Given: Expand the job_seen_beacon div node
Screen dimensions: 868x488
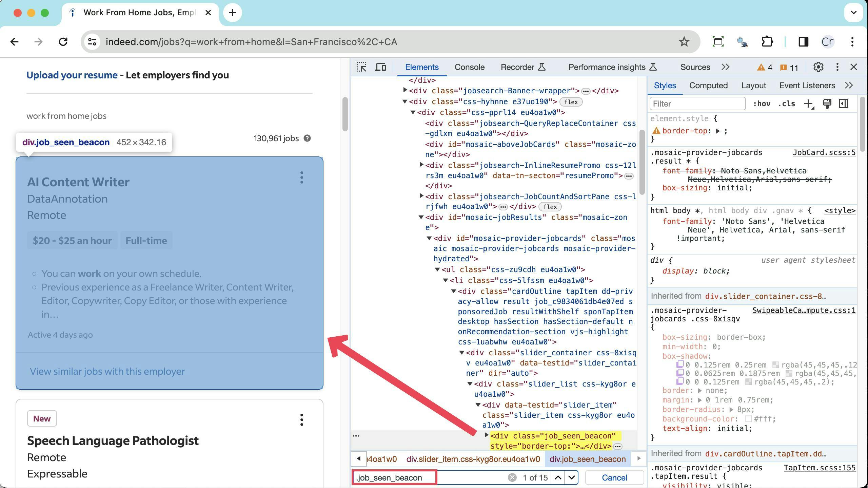Looking at the screenshot, I should [x=487, y=435].
